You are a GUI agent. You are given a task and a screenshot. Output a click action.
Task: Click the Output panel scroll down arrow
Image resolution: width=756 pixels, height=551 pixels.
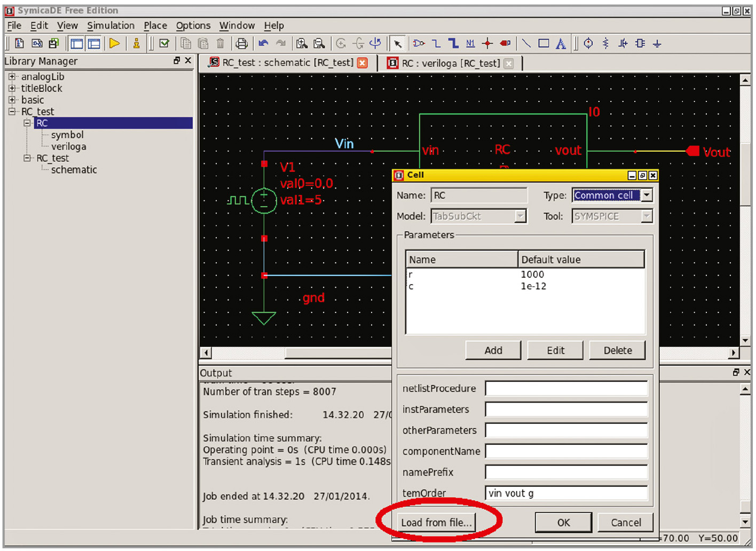tap(745, 522)
